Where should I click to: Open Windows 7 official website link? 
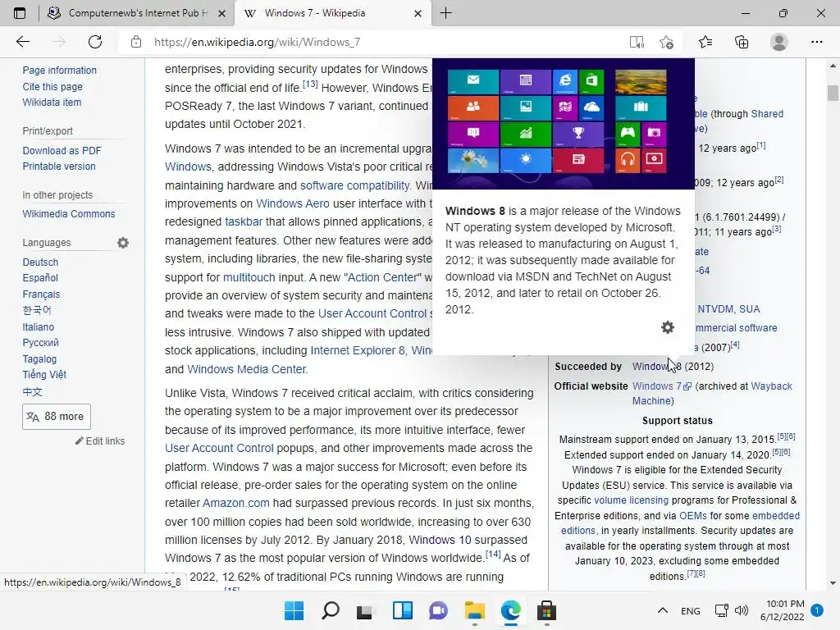662,386
